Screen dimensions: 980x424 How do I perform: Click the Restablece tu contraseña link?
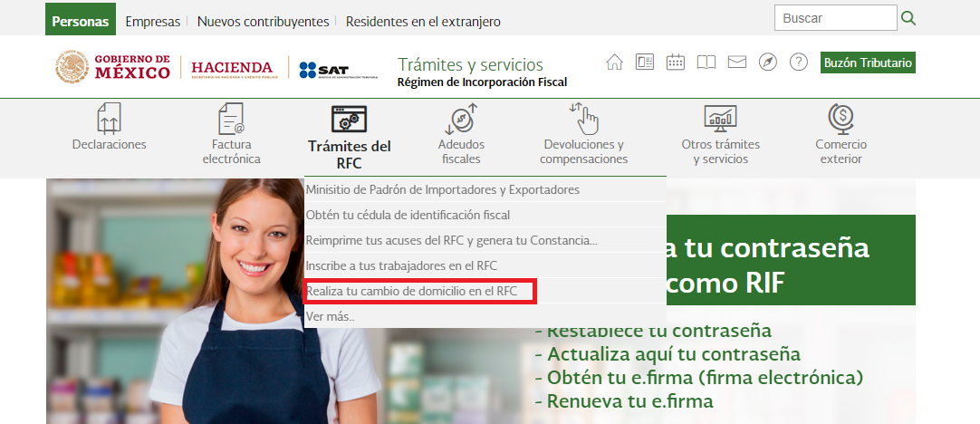tap(653, 330)
